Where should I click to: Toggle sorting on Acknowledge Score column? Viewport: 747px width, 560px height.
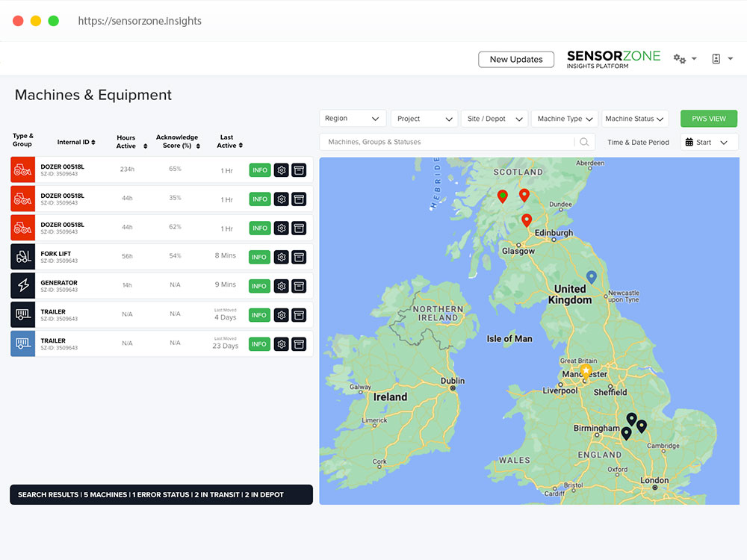196,145
